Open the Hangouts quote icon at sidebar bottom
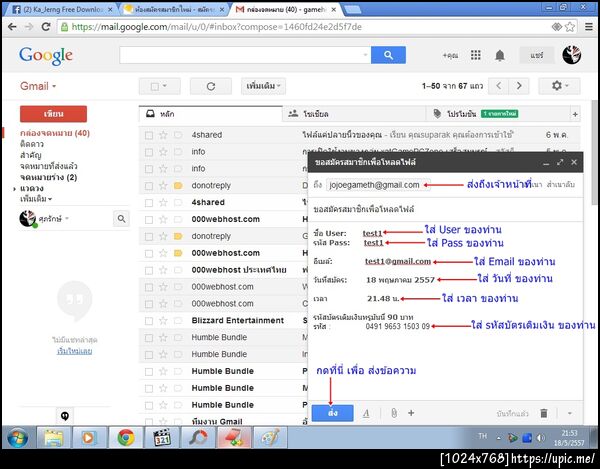The width and height of the screenshot is (600, 469). (65, 415)
